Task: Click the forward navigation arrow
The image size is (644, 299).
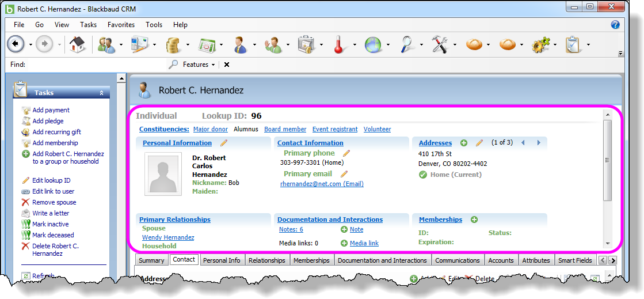Action: 45,44
